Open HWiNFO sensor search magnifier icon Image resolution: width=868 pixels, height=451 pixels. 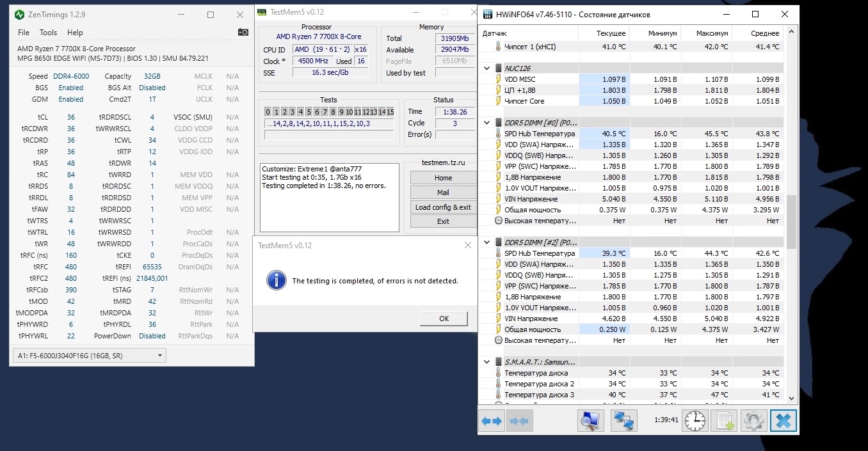coord(590,421)
